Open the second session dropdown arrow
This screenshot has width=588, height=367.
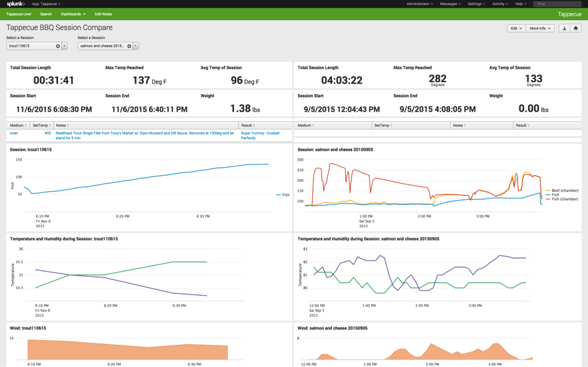pyautogui.click(x=135, y=46)
